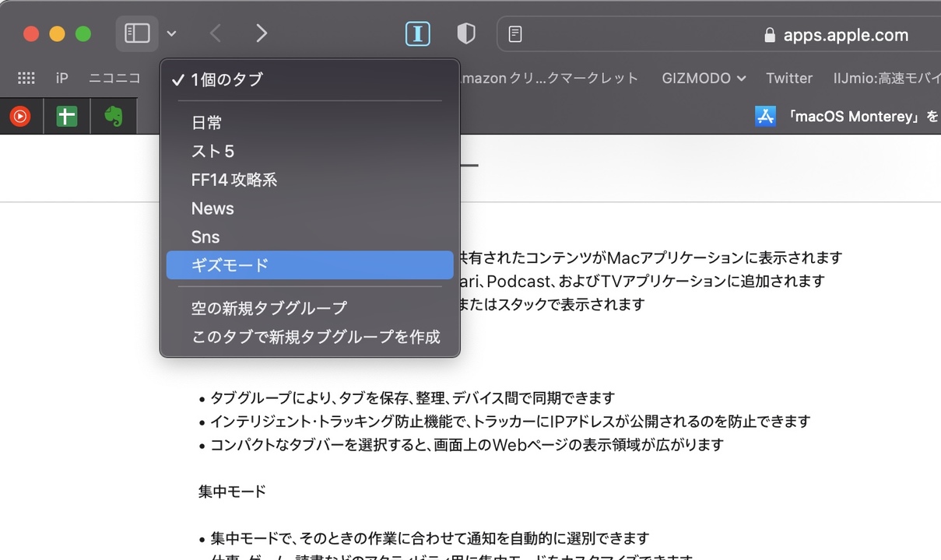Toggle the Safari sidebar button
The image size is (941, 560).
pos(137,33)
